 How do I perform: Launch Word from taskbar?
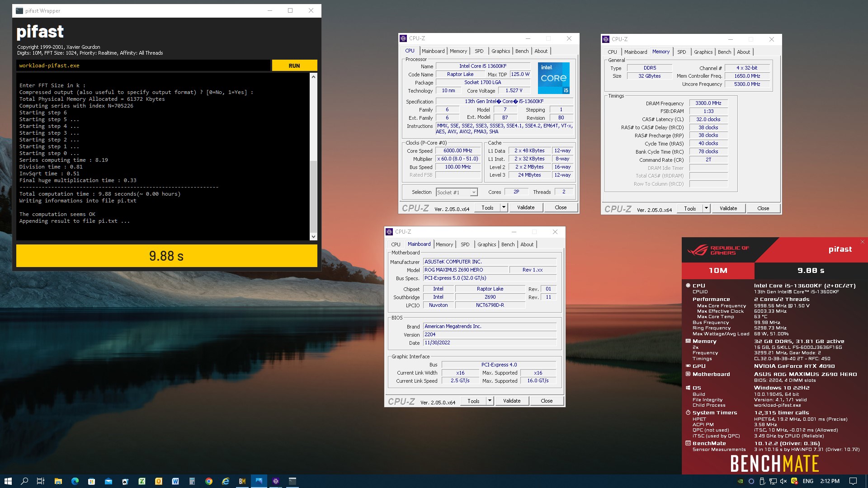(175, 481)
